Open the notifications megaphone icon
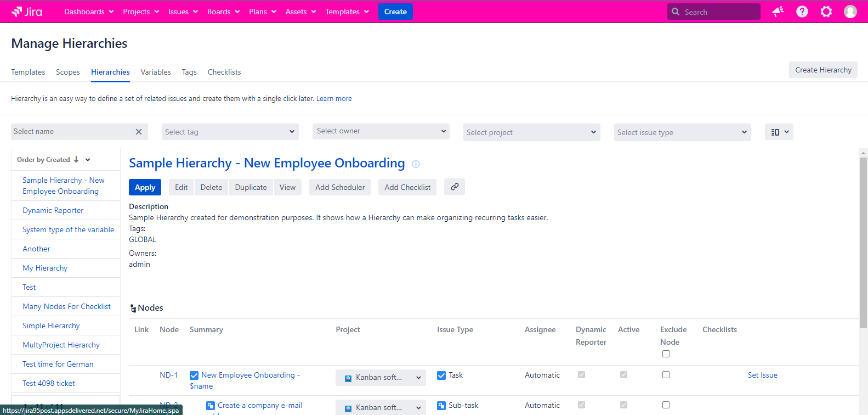 (x=778, y=12)
